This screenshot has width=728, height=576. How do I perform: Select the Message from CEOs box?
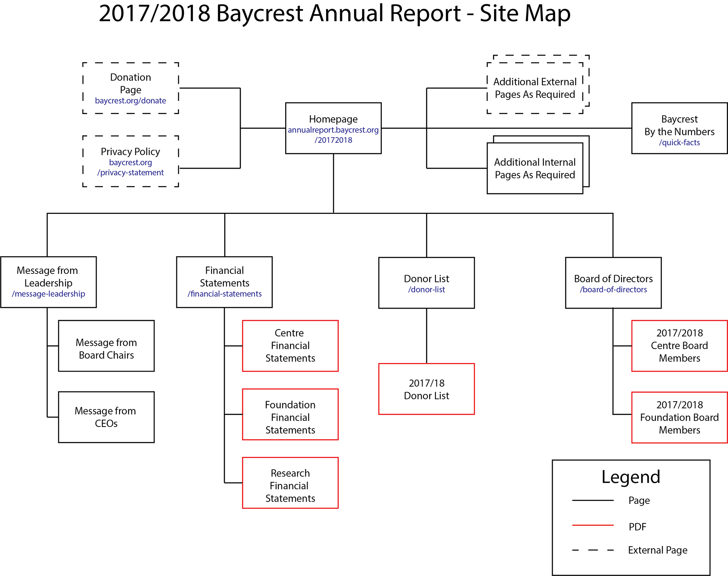(106, 417)
